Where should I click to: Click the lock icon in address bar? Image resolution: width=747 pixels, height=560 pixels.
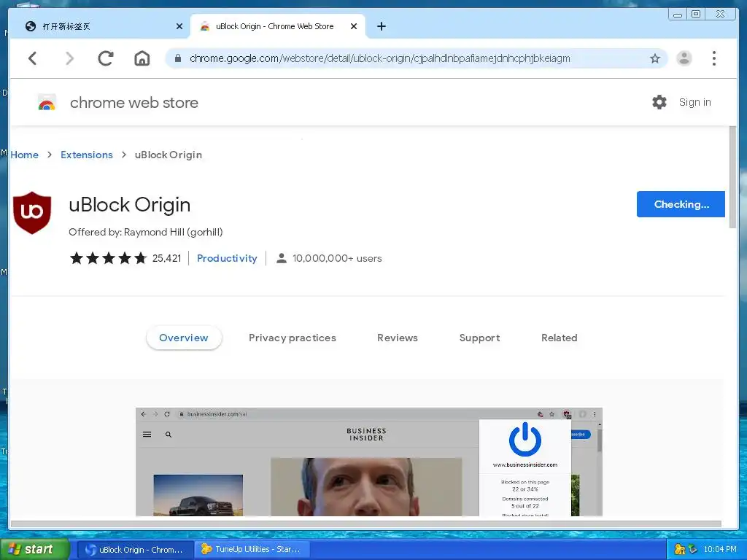point(178,58)
